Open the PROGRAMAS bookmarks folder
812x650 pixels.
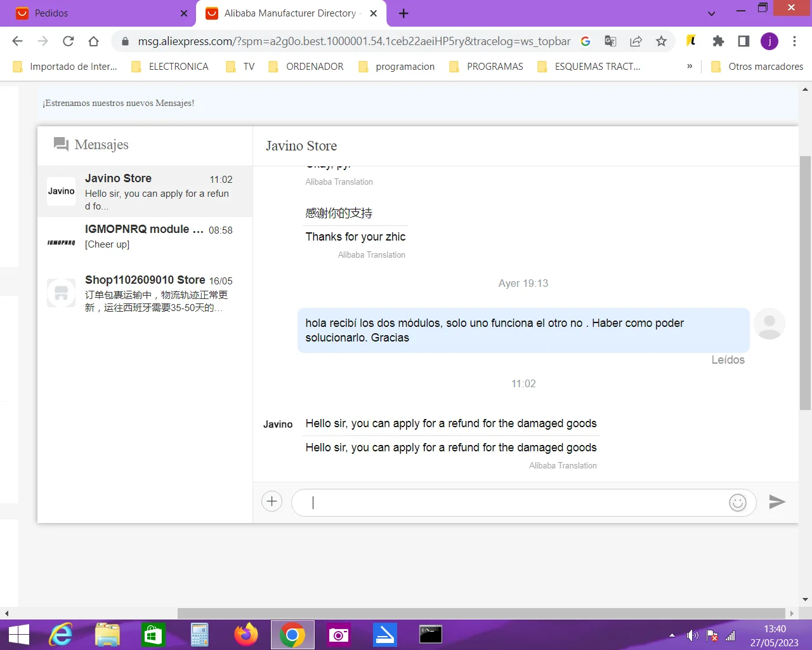point(487,67)
